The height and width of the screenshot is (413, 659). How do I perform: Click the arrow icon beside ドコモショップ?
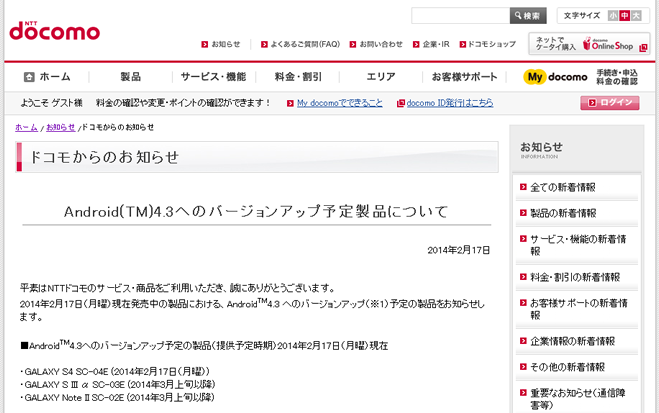[463, 44]
